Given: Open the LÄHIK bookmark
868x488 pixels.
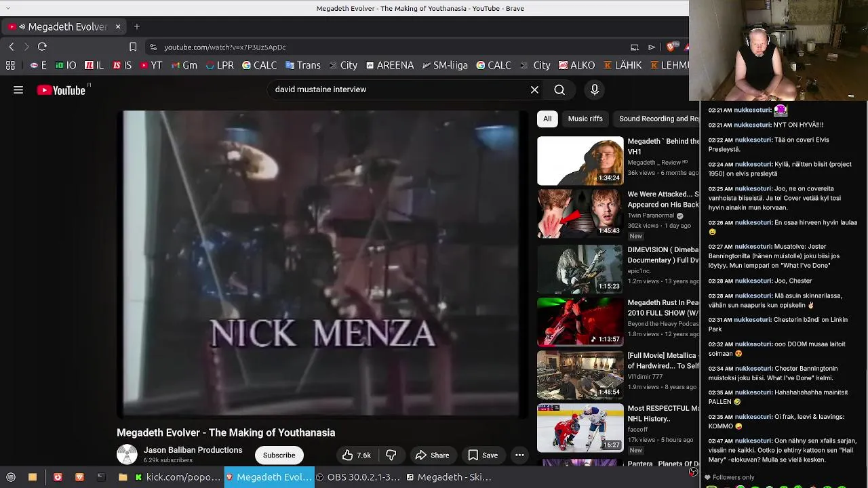Looking at the screenshot, I should (623, 65).
